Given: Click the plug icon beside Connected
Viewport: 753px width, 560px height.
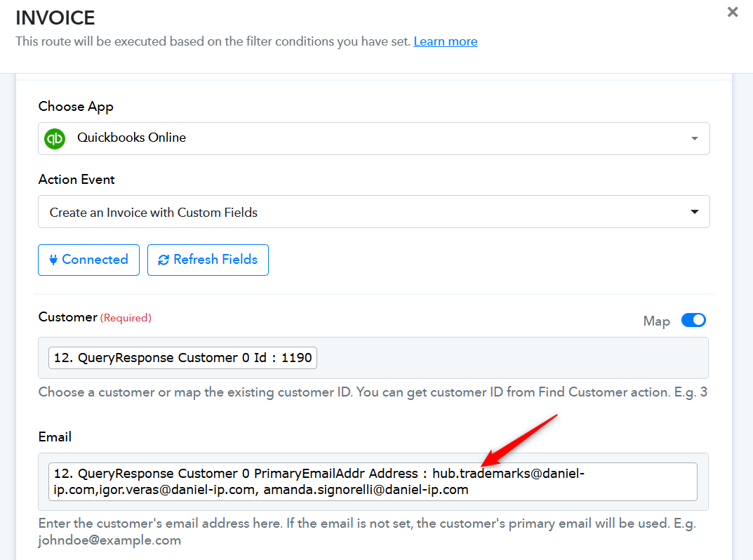Looking at the screenshot, I should coord(53,260).
